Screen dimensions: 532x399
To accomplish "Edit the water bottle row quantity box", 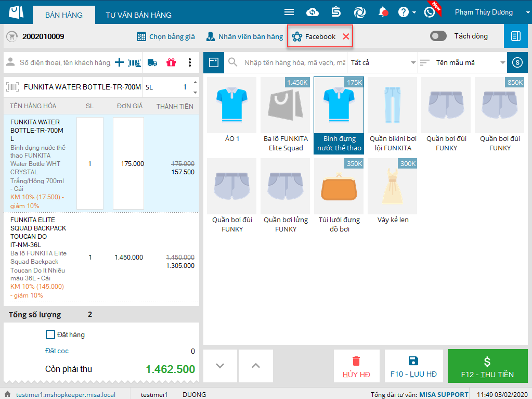I will [x=90, y=163].
